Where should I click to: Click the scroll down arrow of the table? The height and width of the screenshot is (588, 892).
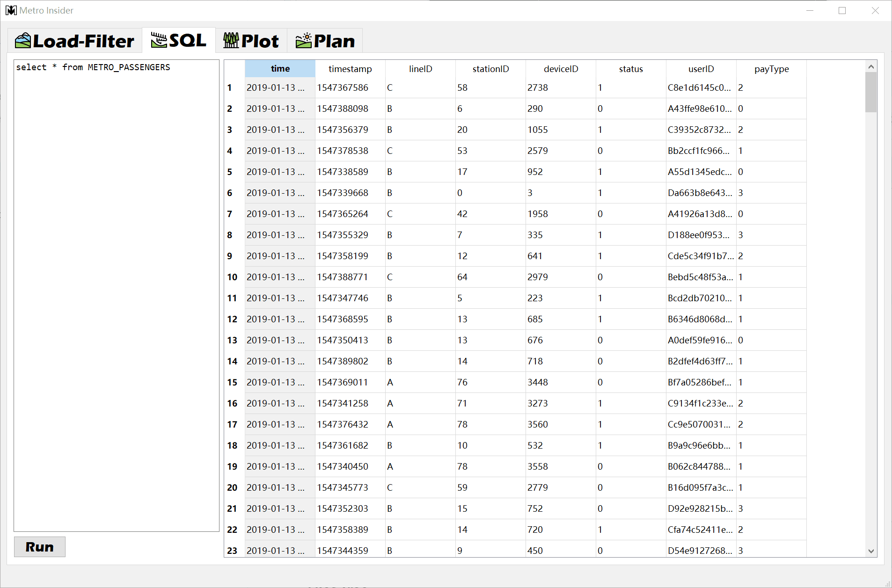(x=871, y=551)
